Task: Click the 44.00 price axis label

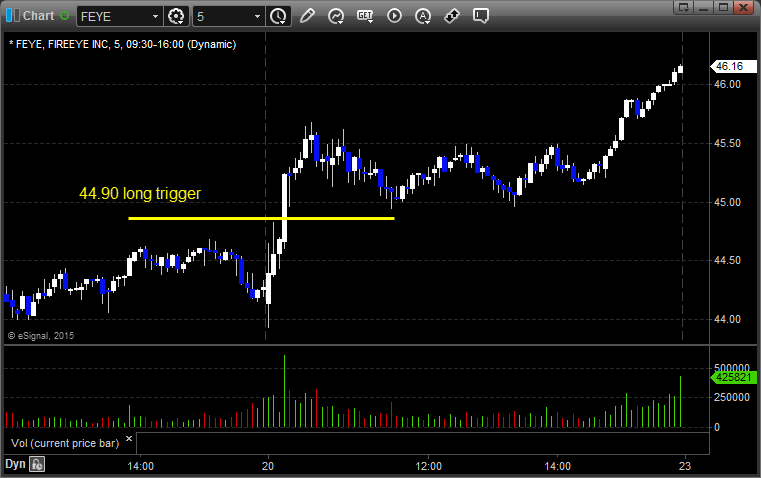Action: point(727,319)
